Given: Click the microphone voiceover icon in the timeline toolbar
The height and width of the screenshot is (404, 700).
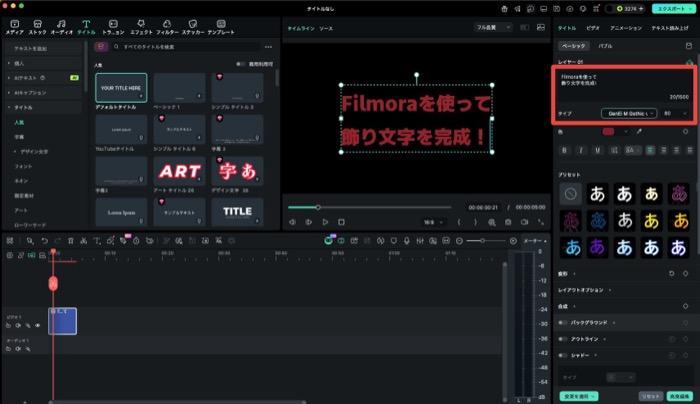Looking at the screenshot, I should tap(406, 241).
